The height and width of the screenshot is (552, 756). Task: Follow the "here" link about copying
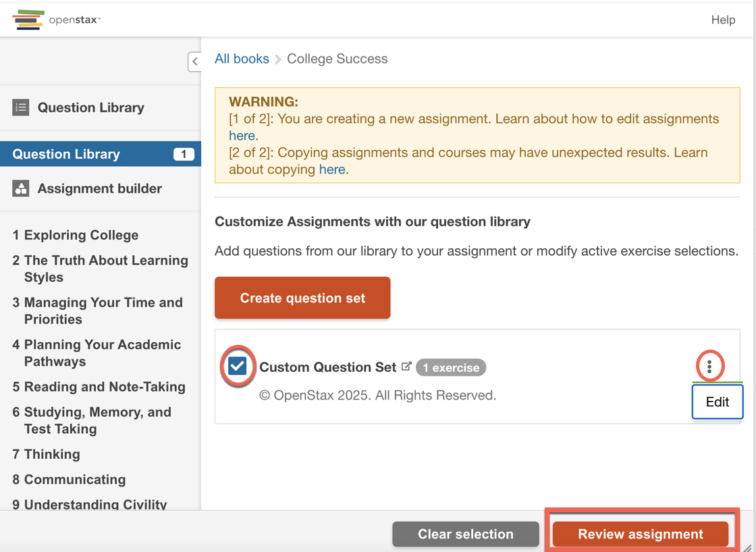click(332, 169)
